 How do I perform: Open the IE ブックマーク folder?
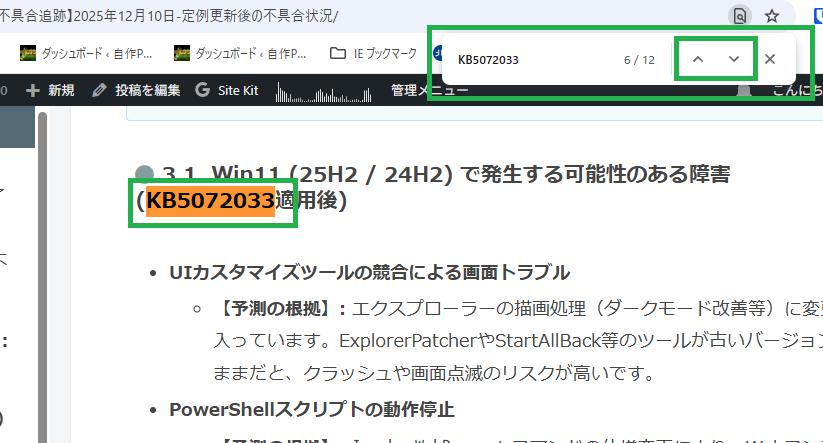[373, 53]
